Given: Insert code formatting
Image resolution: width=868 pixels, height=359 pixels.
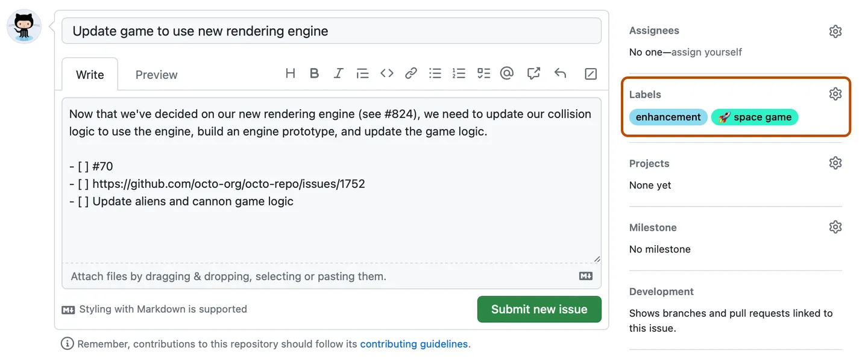Looking at the screenshot, I should 386,73.
